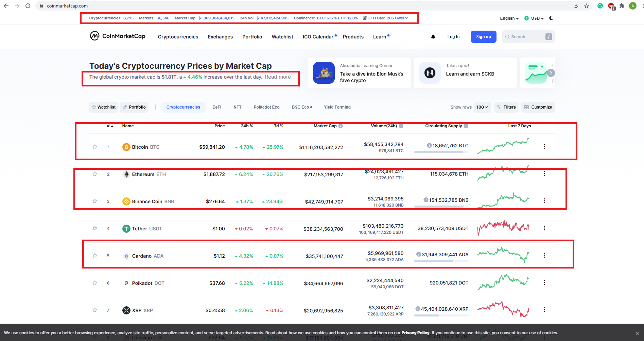Click the Binance Coin logo icon
The image size is (644, 341).
126,201
